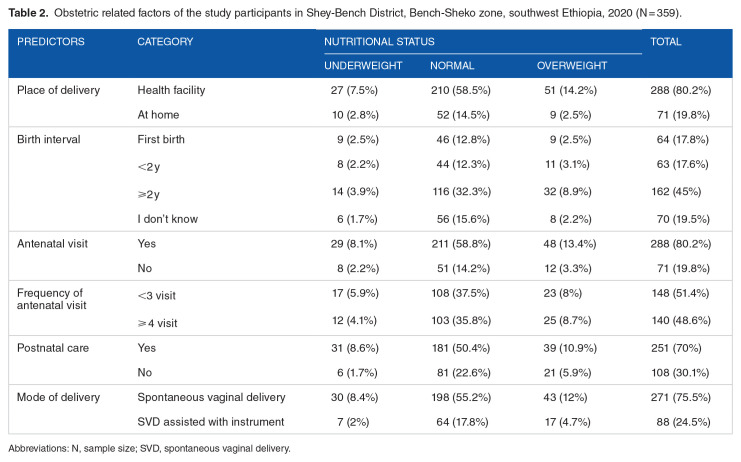Click the UNDERWEIGHT subheader
This screenshot has width=741, height=462.
[362, 65]
